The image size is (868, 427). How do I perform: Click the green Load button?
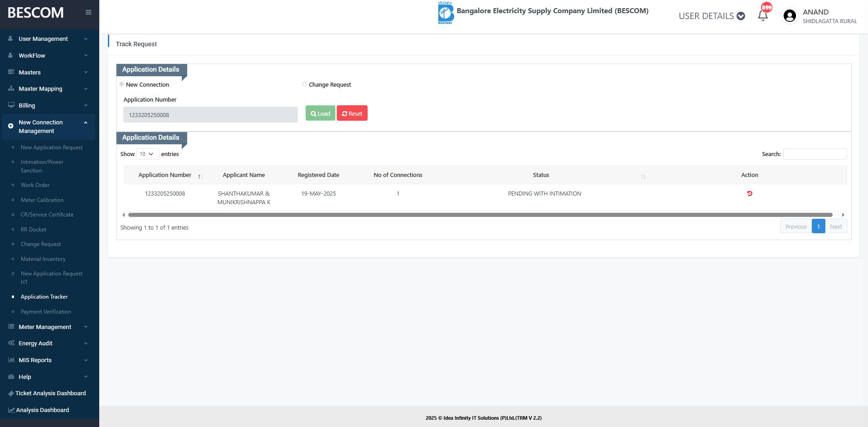(x=320, y=113)
